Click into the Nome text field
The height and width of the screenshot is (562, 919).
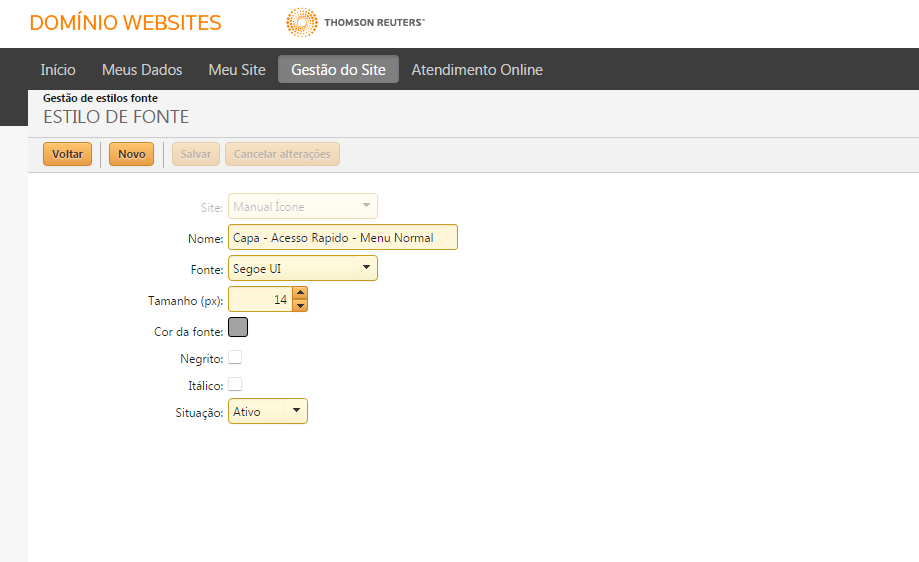(x=343, y=237)
